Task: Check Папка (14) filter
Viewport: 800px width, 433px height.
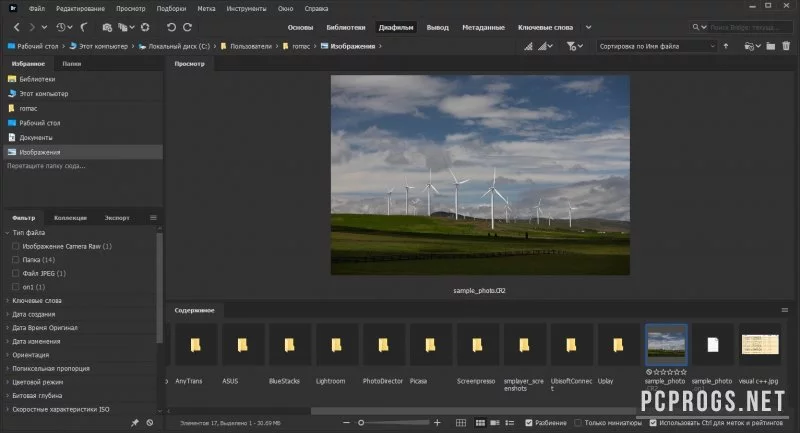Action: [16, 260]
